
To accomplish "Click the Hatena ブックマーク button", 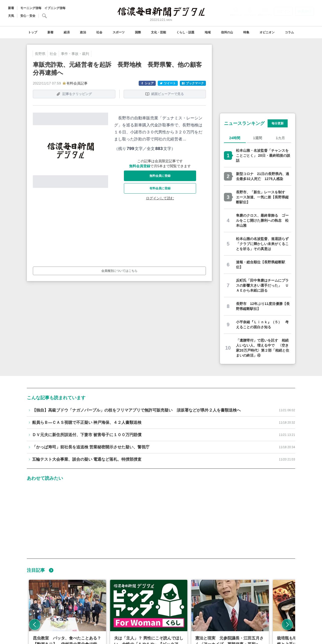I will [193, 83].
